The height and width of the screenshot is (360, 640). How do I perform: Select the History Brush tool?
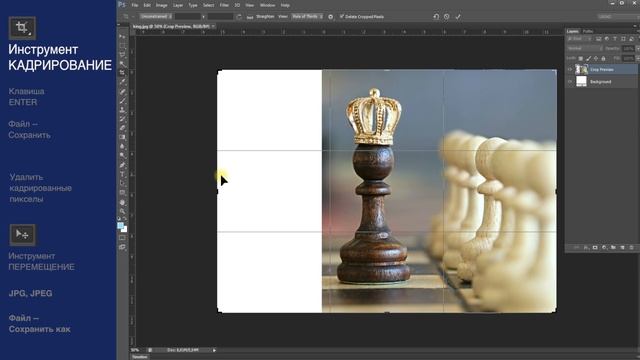point(122,119)
